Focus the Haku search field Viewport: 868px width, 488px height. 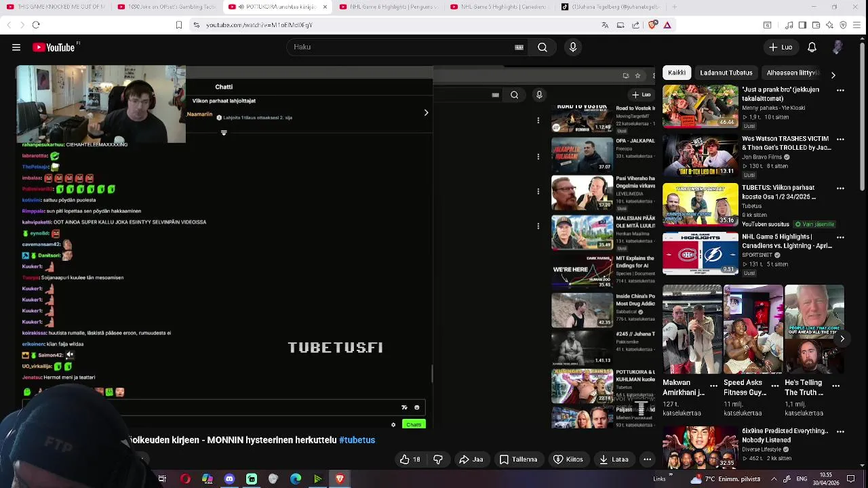click(x=400, y=47)
